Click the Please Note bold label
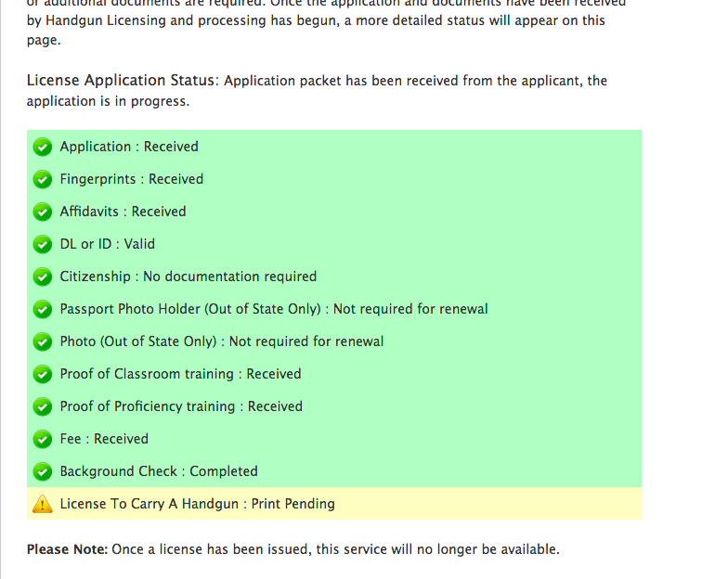This screenshot has width=728, height=579. point(67,549)
